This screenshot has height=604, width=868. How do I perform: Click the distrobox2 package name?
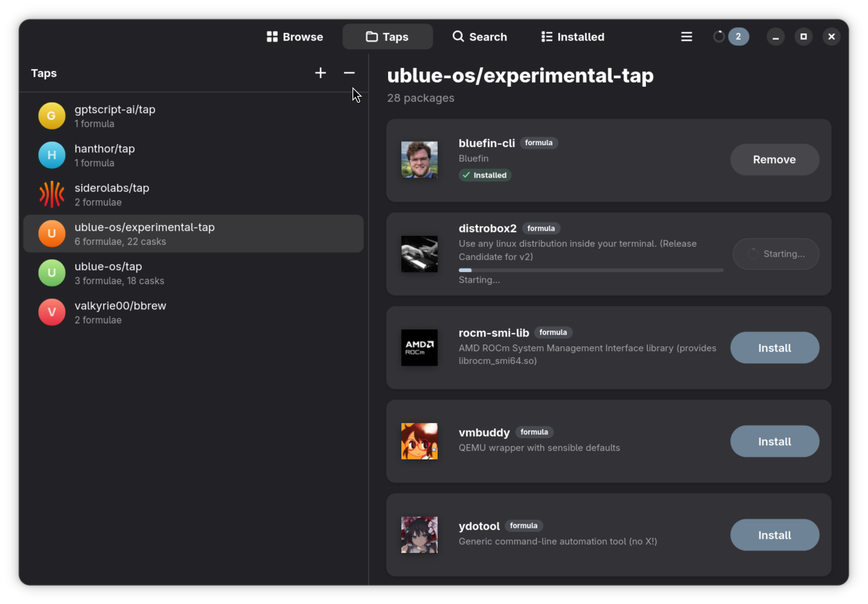tap(487, 228)
